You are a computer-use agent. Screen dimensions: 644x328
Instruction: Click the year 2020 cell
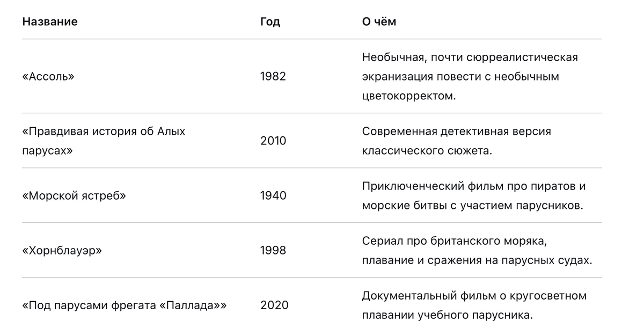click(274, 305)
